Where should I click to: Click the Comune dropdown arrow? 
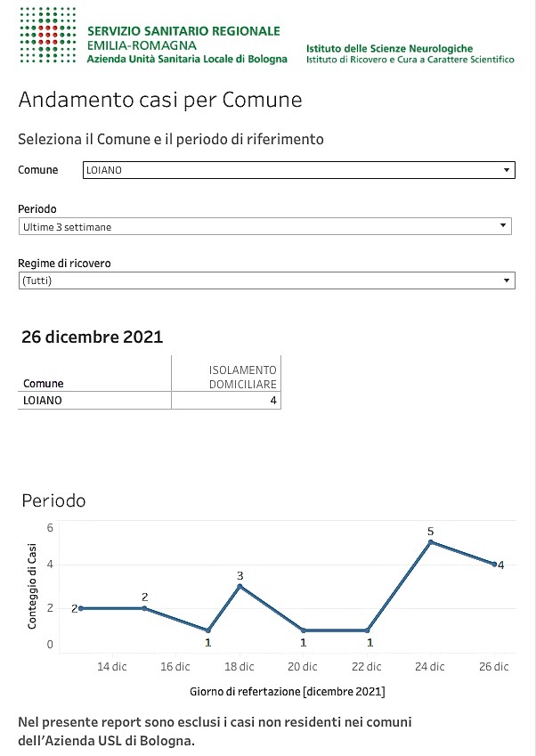[506, 170]
